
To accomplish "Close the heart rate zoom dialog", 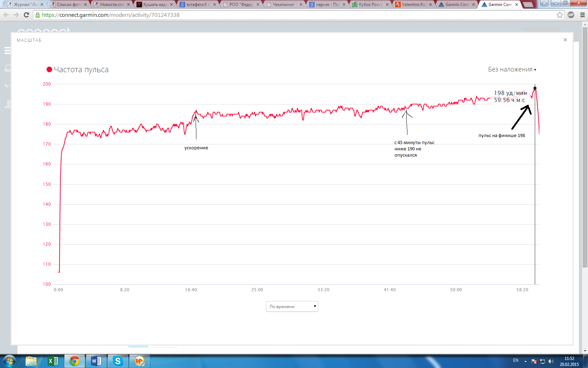I will coord(565,40).
